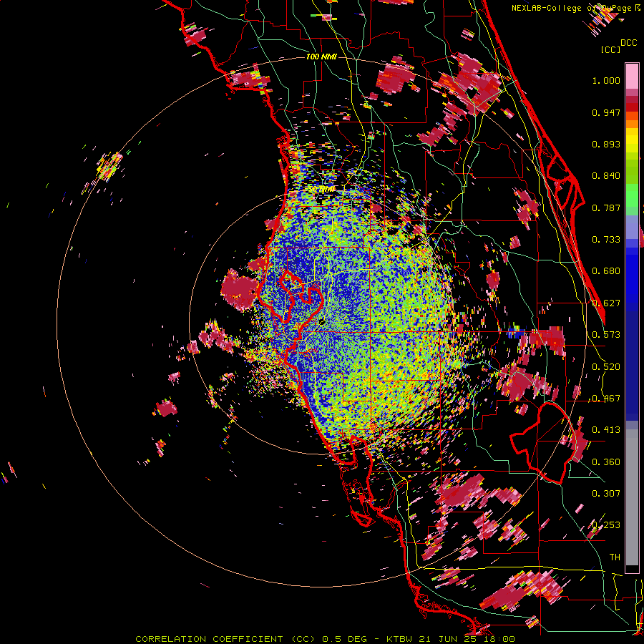Viewport: 644px width, 644px height.
Task: Click the [CC] units label
Action: [611, 49]
